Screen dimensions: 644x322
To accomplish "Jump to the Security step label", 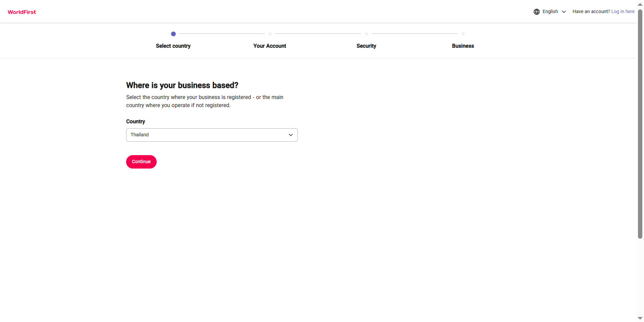I will (366, 46).
